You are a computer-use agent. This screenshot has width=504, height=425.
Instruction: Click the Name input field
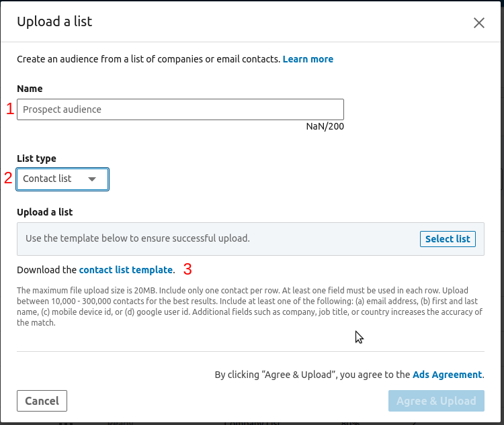[x=180, y=109]
